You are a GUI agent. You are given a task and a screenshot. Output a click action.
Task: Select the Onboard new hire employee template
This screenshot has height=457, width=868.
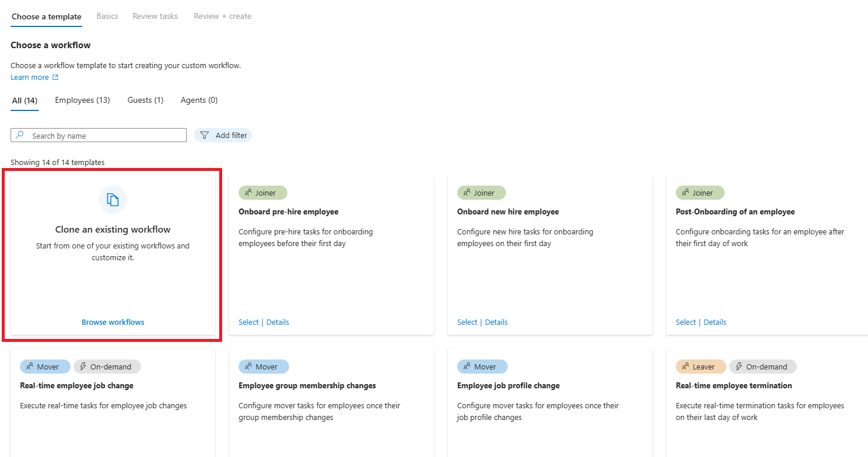(x=467, y=322)
